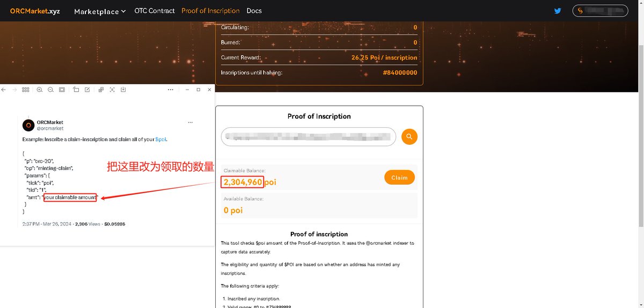This screenshot has width=644, height=308.
Task: Click the text recognition scan icon
Action: click(x=112, y=90)
